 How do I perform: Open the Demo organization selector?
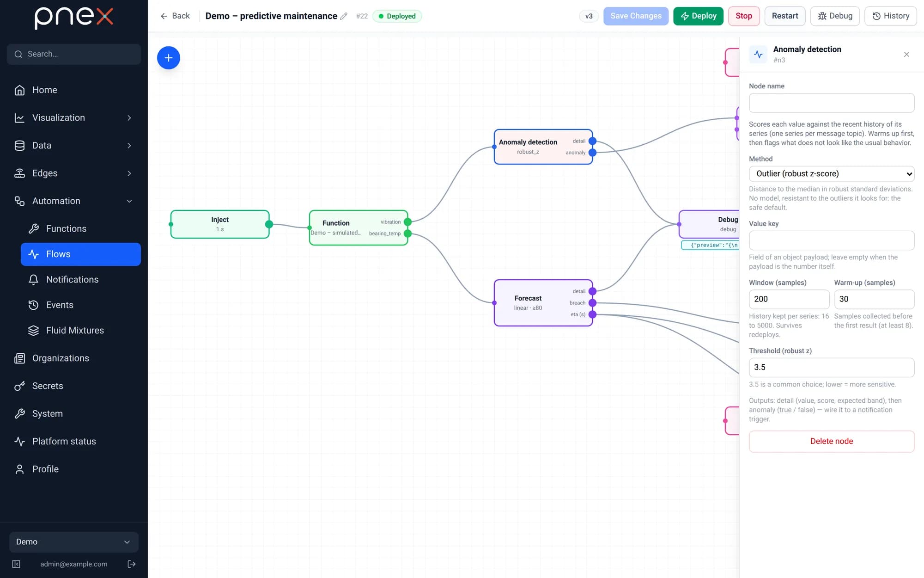coord(74,542)
